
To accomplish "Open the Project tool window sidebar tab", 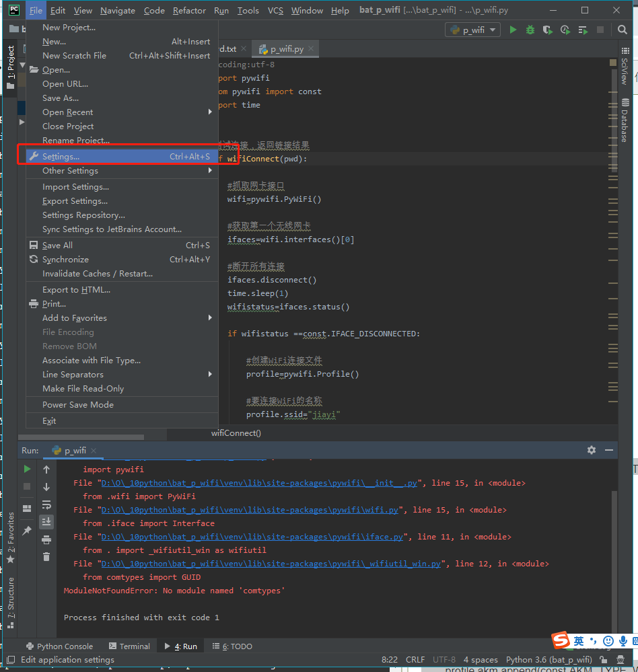I will pos(11,67).
